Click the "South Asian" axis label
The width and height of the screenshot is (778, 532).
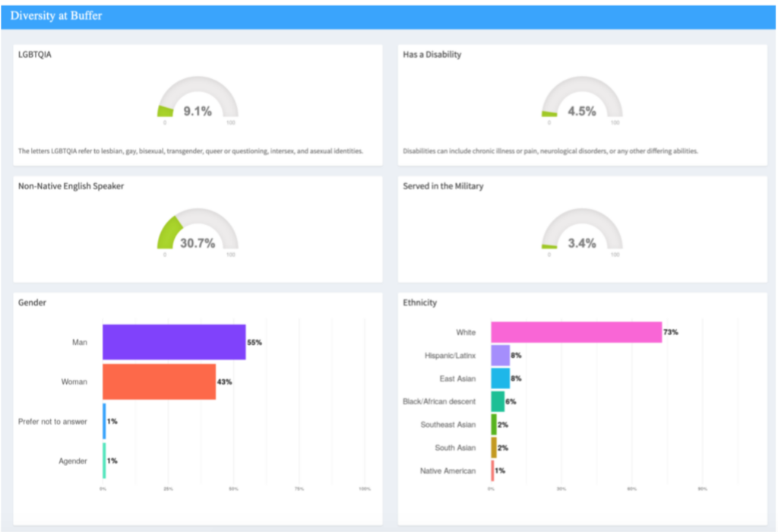tap(455, 448)
